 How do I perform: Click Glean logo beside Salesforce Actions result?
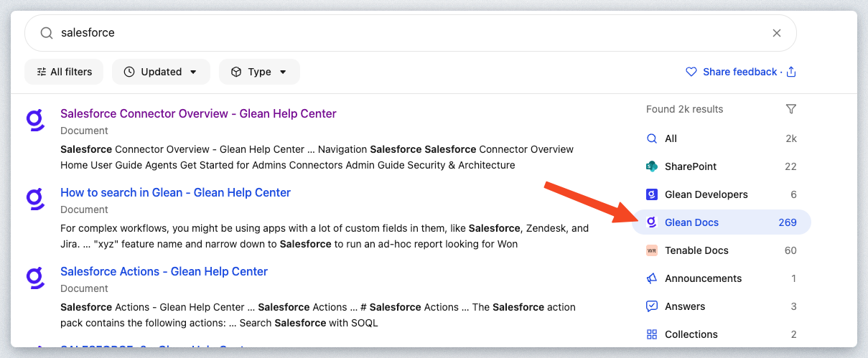[x=35, y=276]
